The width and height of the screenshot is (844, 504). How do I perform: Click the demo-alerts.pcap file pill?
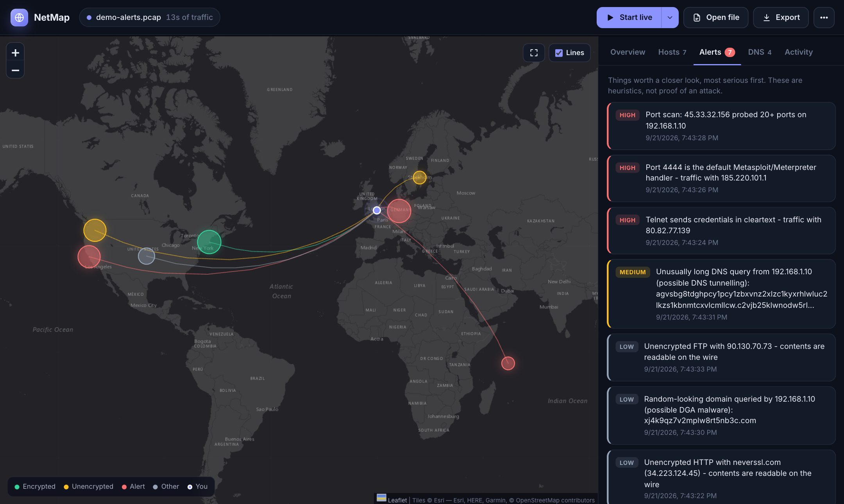tap(150, 18)
